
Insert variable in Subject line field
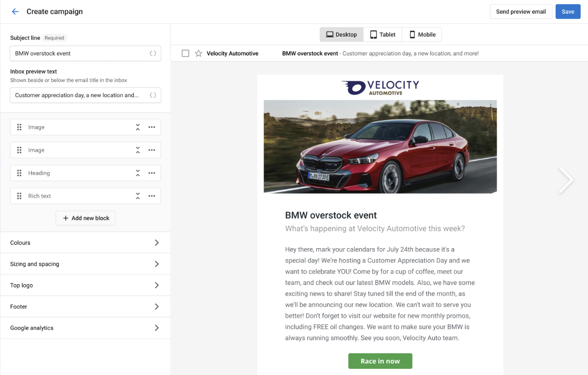pos(153,53)
